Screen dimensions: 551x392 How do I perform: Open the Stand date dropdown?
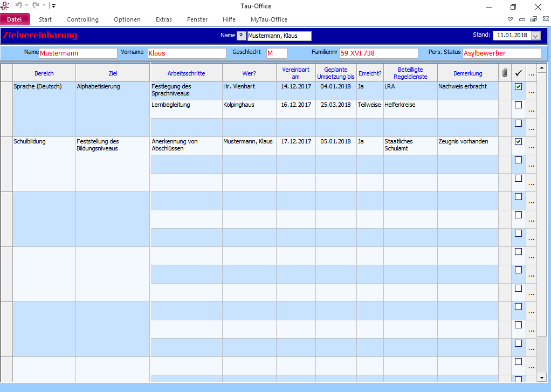535,36
